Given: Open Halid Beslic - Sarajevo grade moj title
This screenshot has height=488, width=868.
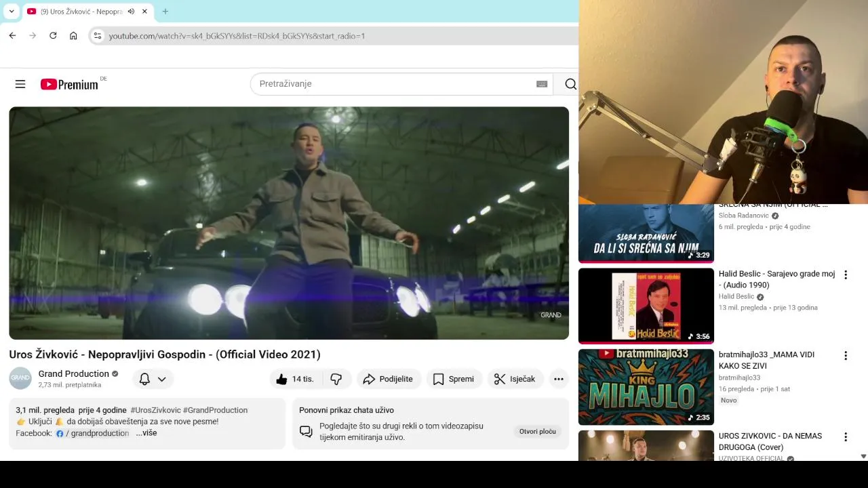Looking at the screenshot, I should (x=777, y=279).
